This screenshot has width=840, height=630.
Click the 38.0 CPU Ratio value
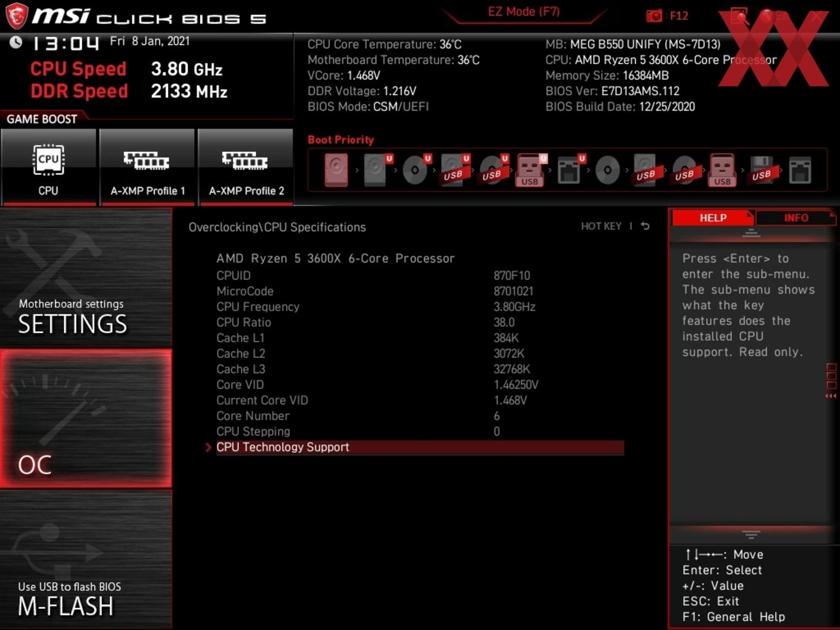pyautogui.click(x=504, y=322)
